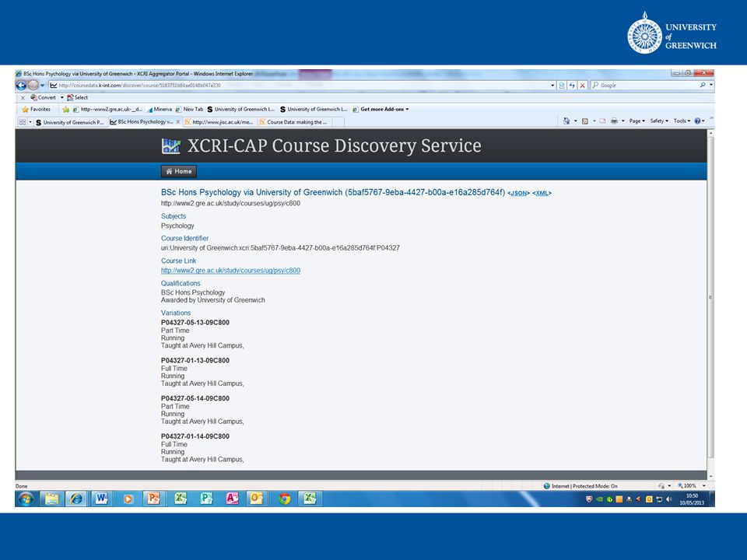Image resolution: width=747 pixels, height=560 pixels.
Task: Click the Print icon in the command bar
Action: pyautogui.click(x=614, y=121)
